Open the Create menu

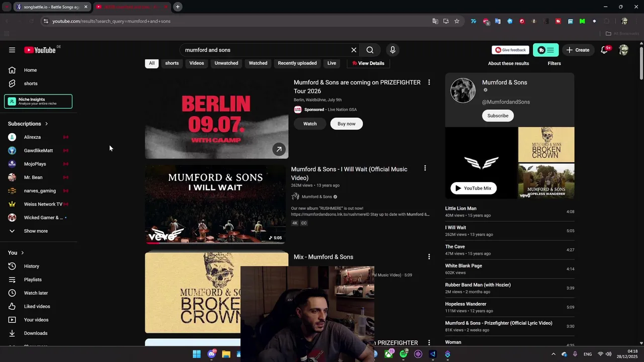[578, 50]
